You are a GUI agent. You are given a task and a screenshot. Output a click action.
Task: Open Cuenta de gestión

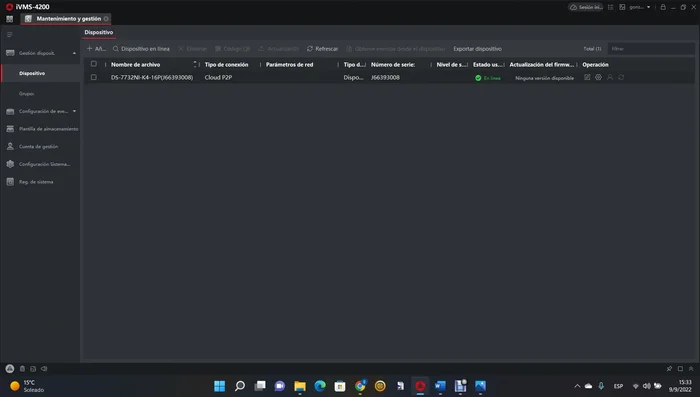coord(38,146)
